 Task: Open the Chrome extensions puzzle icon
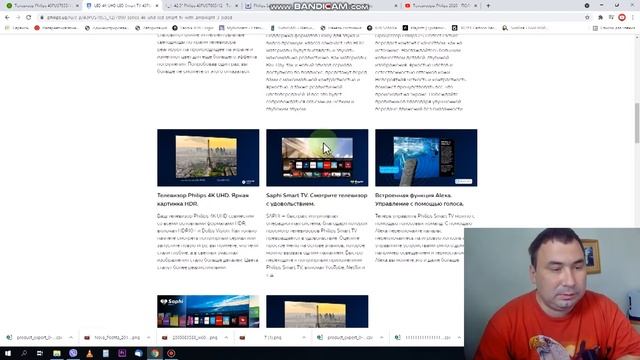pos(600,18)
